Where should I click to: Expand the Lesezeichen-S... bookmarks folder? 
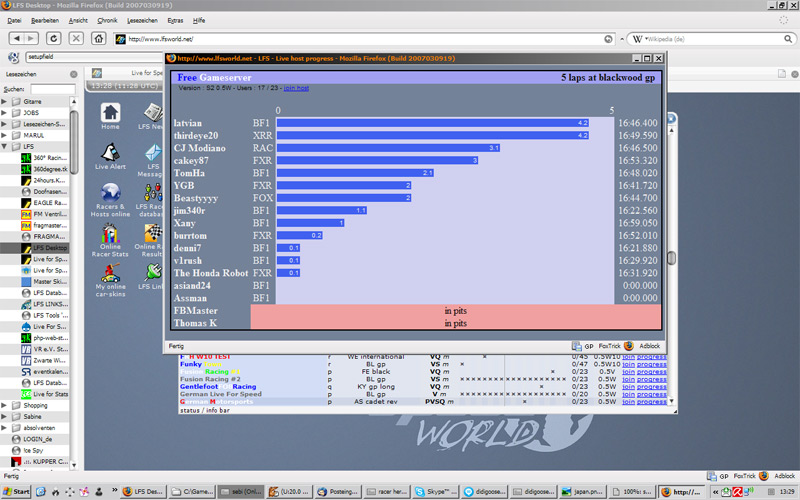pyautogui.click(x=5, y=124)
